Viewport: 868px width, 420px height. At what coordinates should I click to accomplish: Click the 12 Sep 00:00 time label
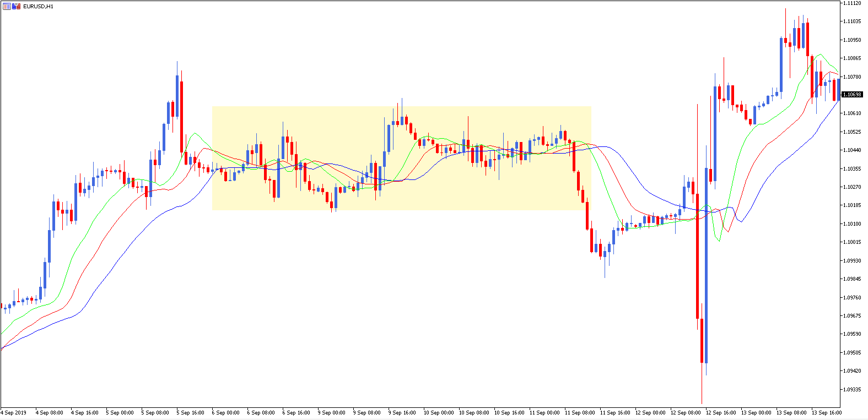(x=650, y=412)
